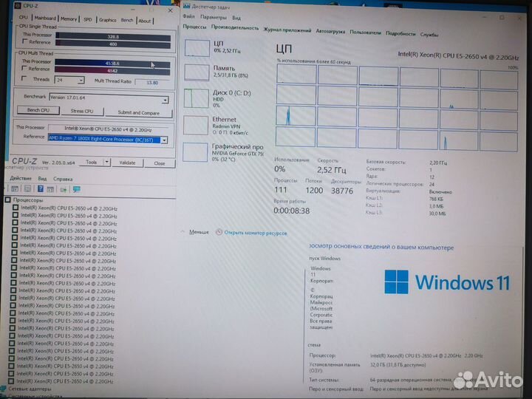This screenshot has height=399, width=532.
Task: Collapse Task Manager via Меньше
Action: tap(199, 232)
